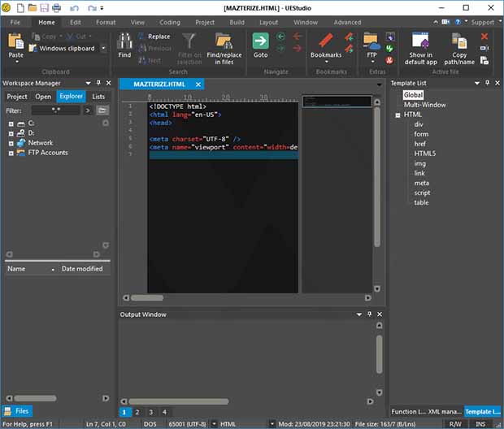
Task: Pin the Workspace Manager panel
Action: tap(98, 83)
